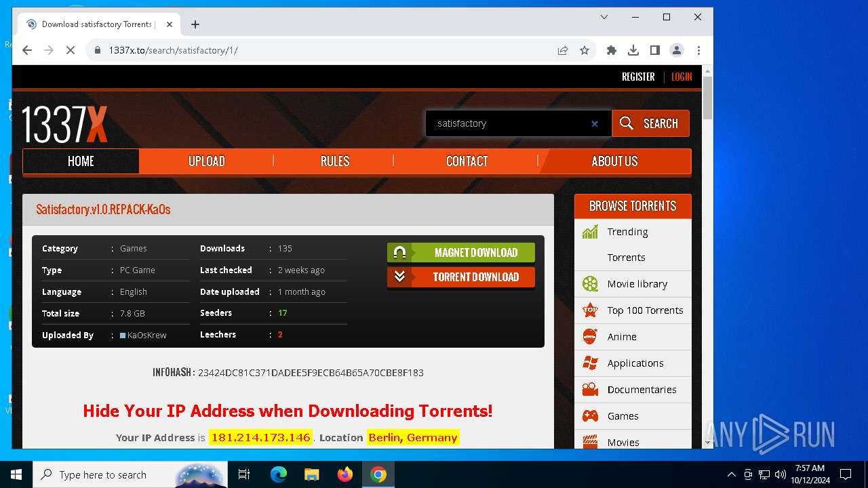Click the taskbar search box
Viewport: 868px width, 488px height.
click(x=131, y=474)
